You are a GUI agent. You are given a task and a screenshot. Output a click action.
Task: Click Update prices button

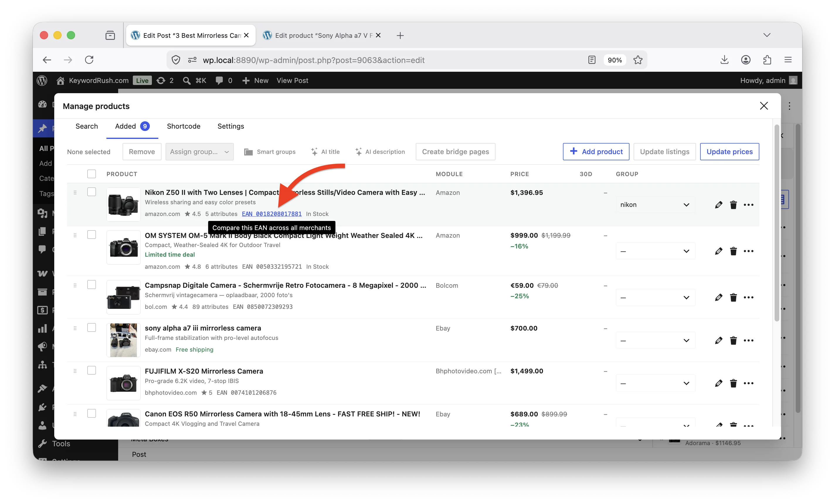coord(729,151)
